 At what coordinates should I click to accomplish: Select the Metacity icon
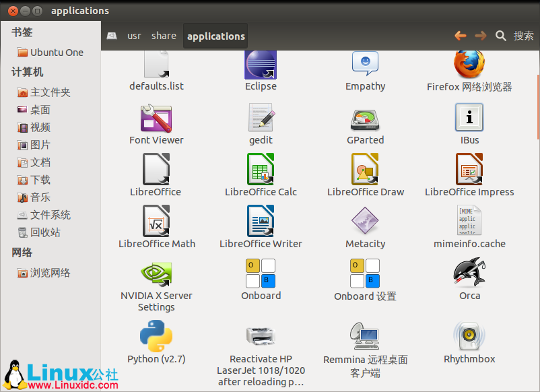coord(365,220)
